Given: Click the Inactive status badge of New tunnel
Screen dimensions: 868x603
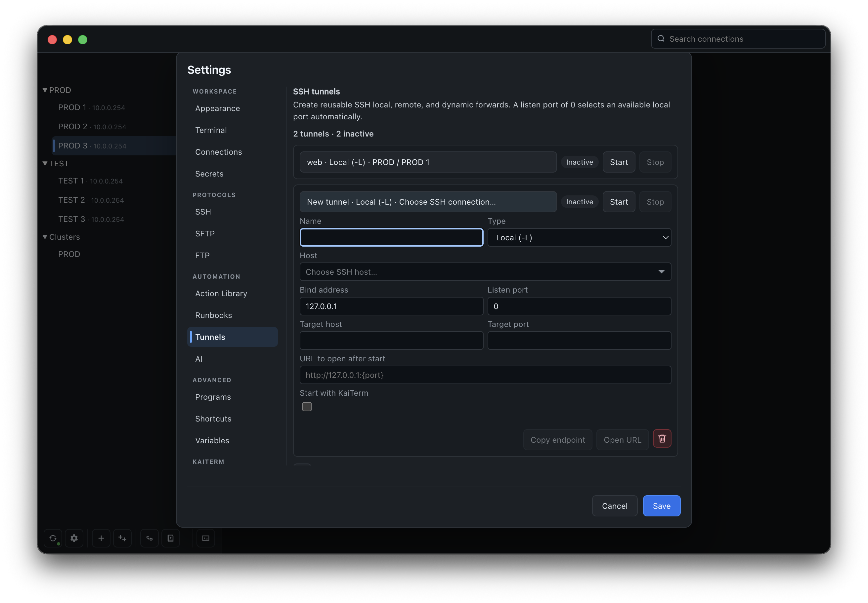Looking at the screenshot, I should coord(579,202).
